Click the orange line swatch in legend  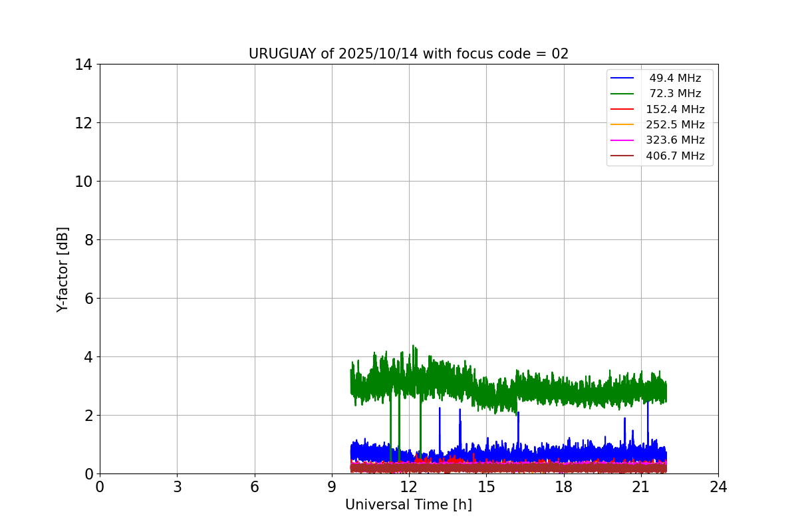coord(622,125)
